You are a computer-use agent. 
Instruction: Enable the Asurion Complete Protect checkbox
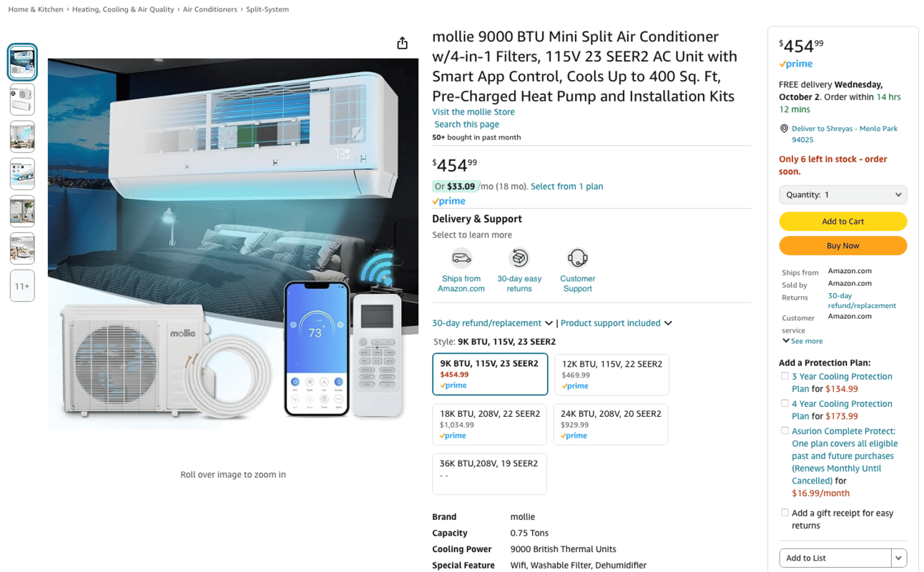[785, 430]
